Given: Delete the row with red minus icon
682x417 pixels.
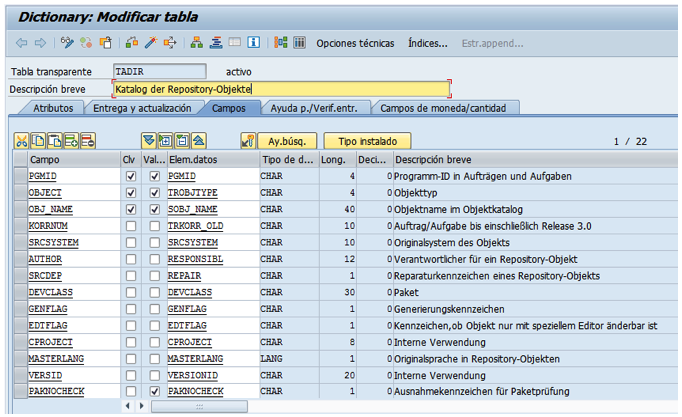Looking at the screenshot, I should coord(88,141).
